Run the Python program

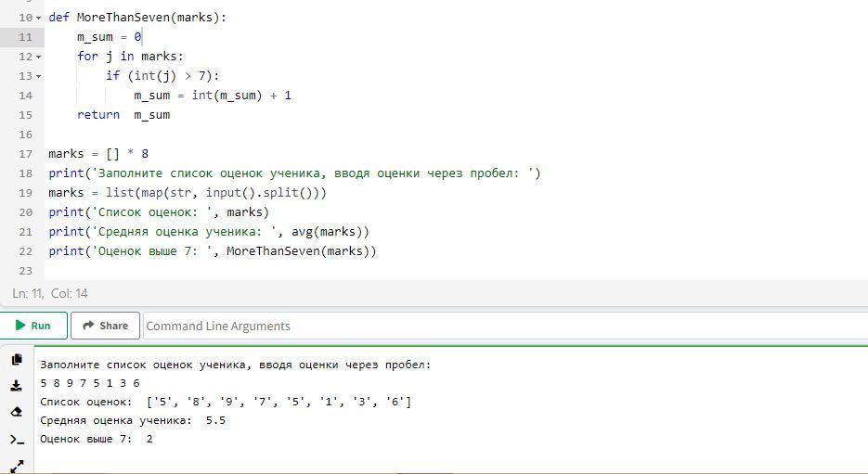[33, 326]
